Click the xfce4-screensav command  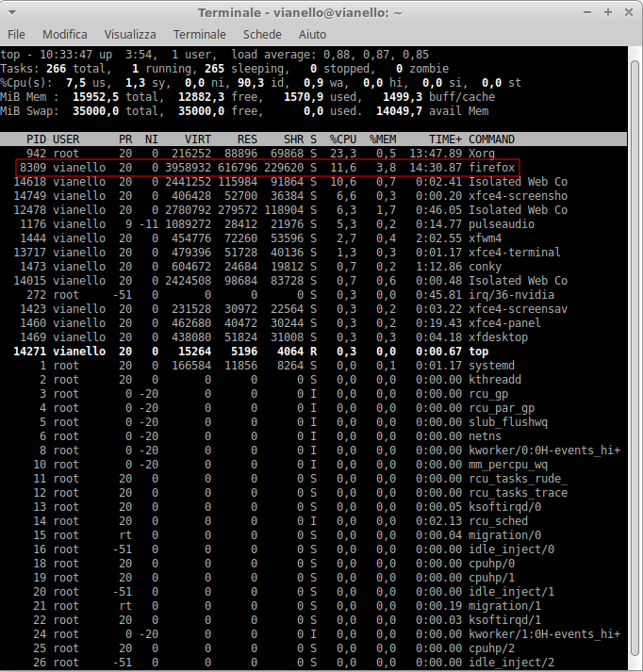518,309
